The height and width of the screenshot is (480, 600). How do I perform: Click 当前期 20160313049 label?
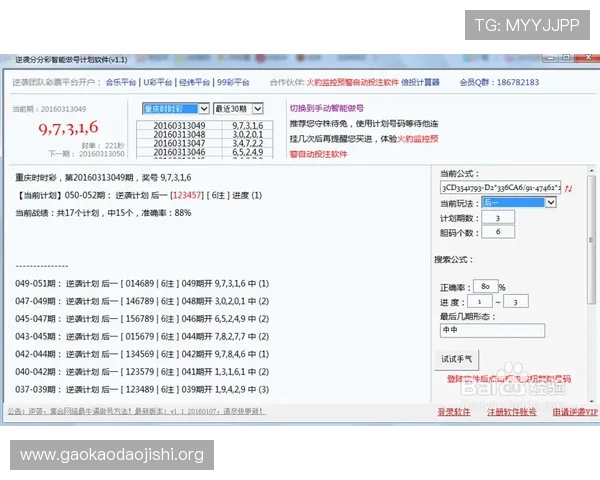point(49,109)
